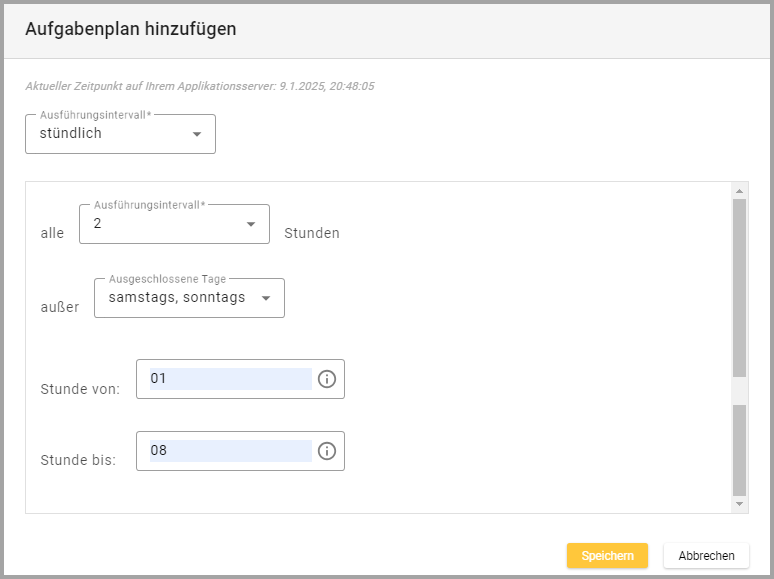Image resolution: width=774 pixels, height=579 pixels.
Task: Click the scrollbar up arrow
Action: pyautogui.click(x=739, y=191)
